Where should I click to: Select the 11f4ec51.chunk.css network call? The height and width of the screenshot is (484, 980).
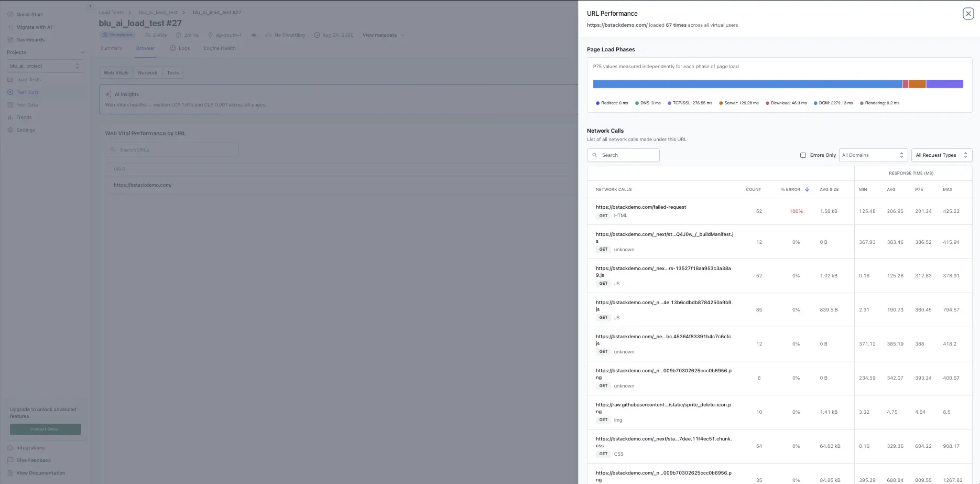[779, 446]
